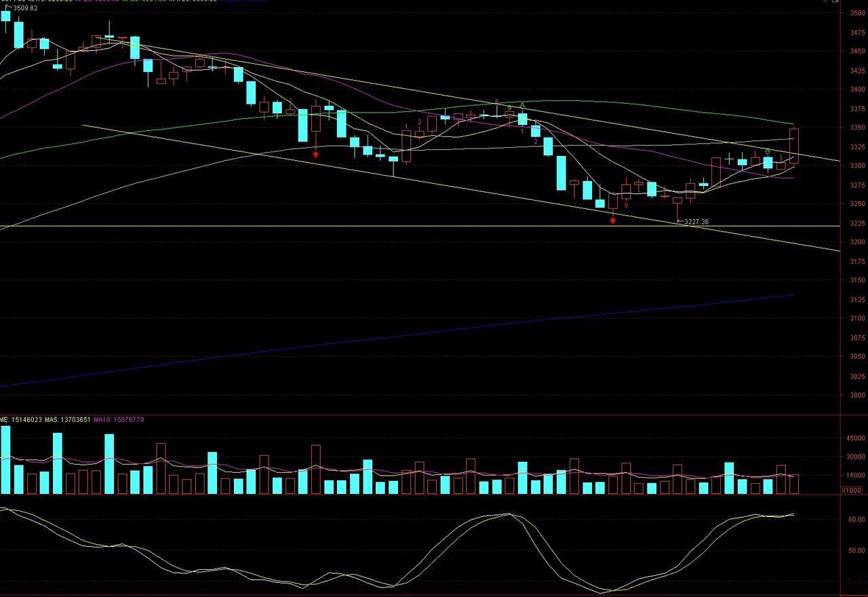
Task: Select the blue long-term moving average line
Action: pos(397,337)
